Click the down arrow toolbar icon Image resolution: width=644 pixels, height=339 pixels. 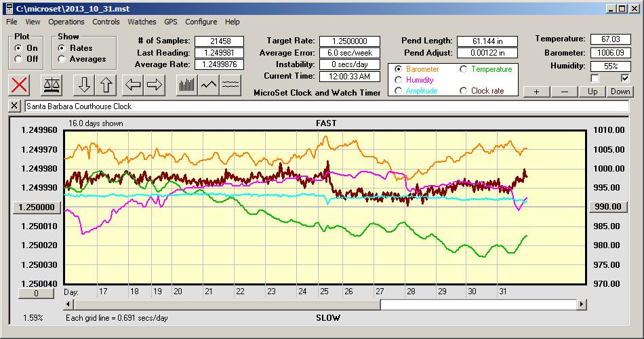pos(84,85)
